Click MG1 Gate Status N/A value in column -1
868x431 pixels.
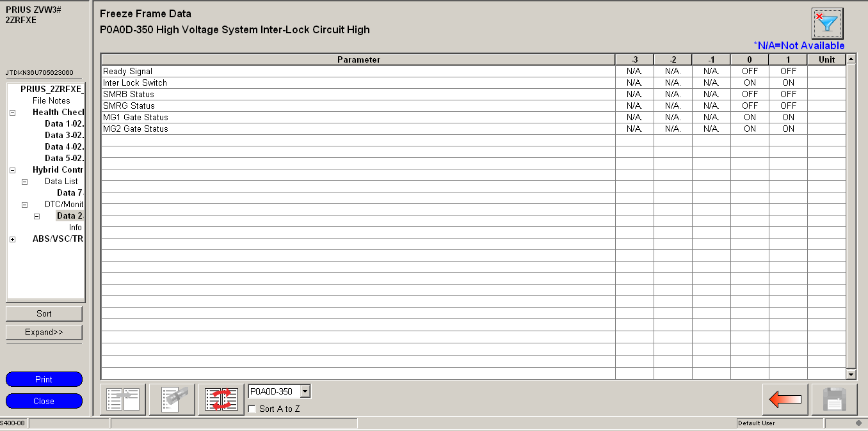point(711,118)
